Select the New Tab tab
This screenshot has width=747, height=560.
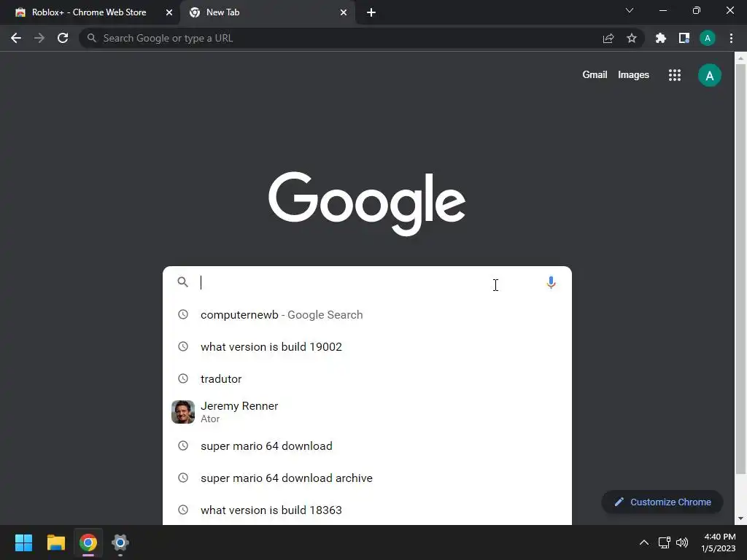point(268,12)
